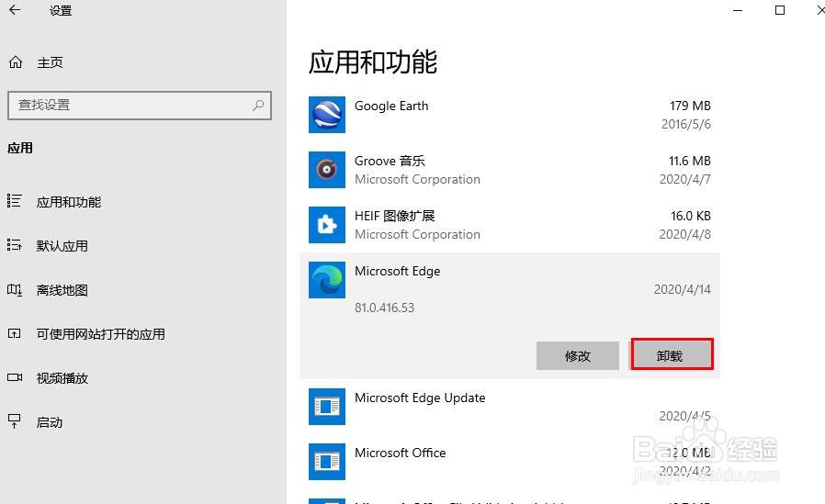
Task: Click the 启动 sidebar icon
Action: pos(14,421)
